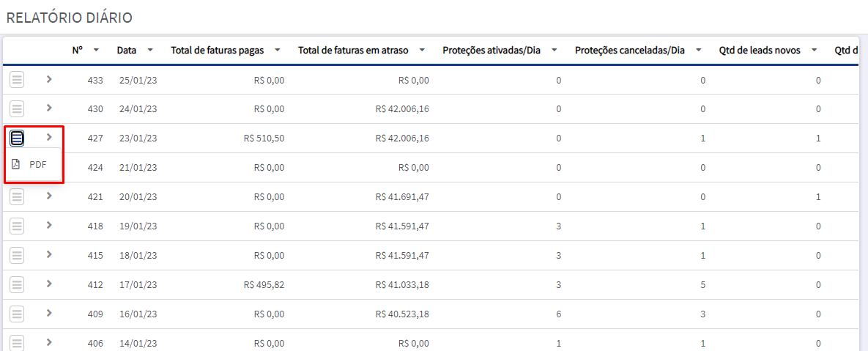Sort by Proteções ativadas/Dia column header
This screenshot has height=351, width=868.
tap(491, 51)
